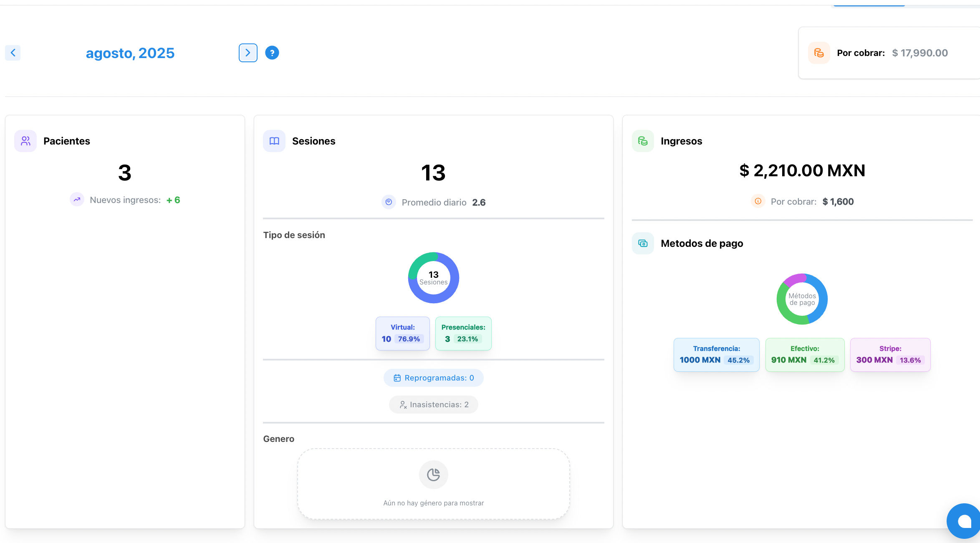Go to previous month with left chevron

pyautogui.click(x=13, y=53)
